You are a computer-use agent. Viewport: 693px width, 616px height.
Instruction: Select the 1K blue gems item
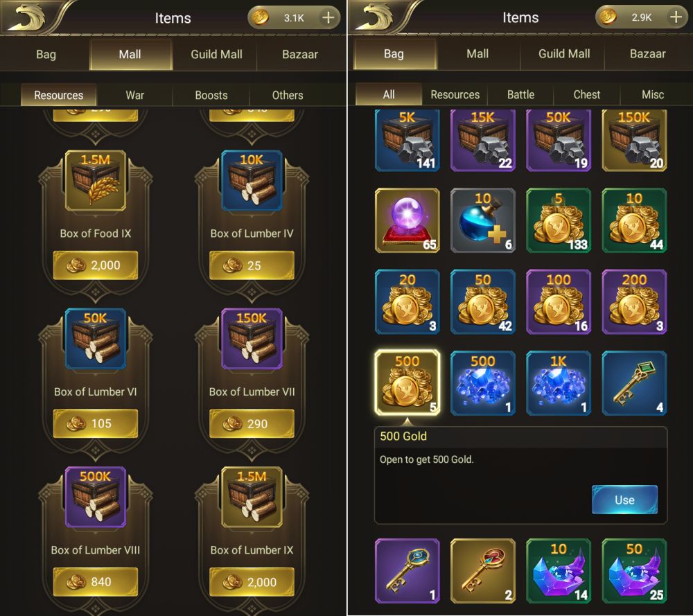click(559, 383)
